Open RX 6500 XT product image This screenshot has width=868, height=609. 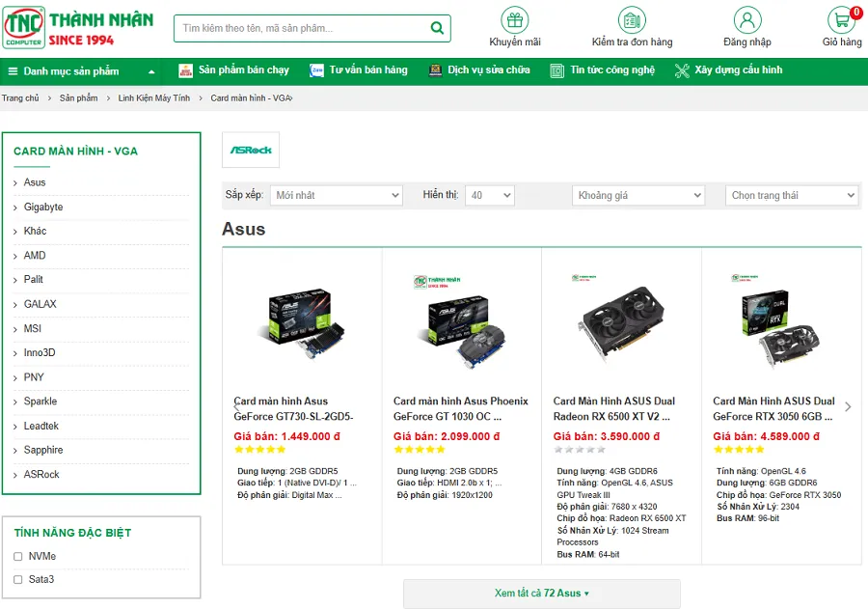[621, 323]
